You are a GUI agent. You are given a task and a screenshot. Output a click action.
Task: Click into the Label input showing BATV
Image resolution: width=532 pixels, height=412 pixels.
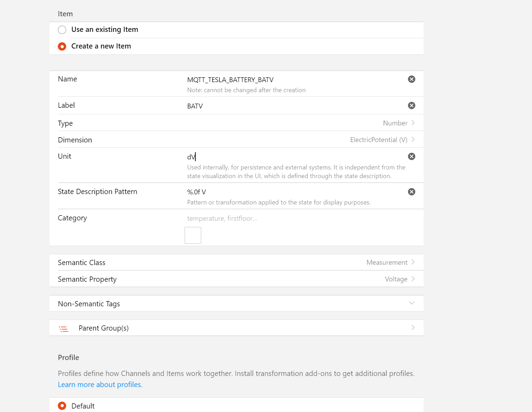pyautogui.click(x=294, y=106)
